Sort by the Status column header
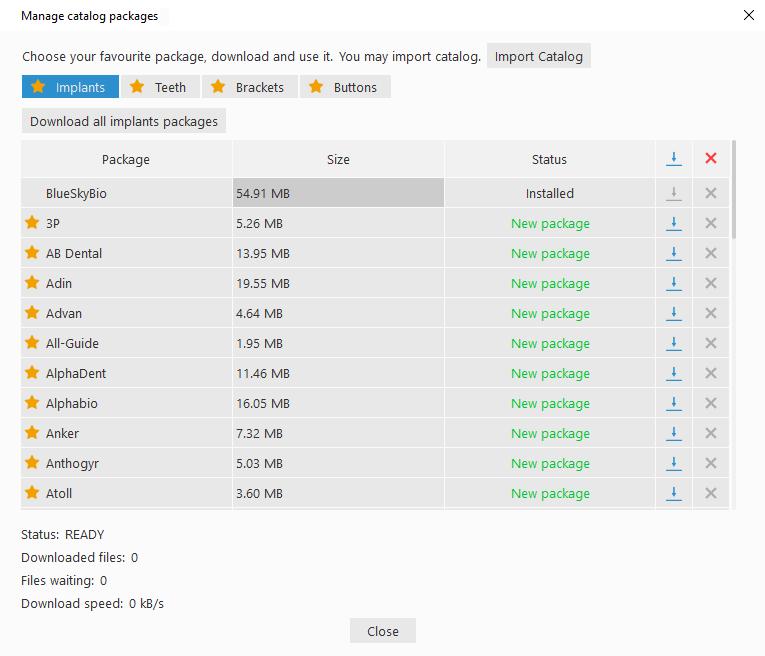Screen dimensions: 765x656 pos(549,159)
